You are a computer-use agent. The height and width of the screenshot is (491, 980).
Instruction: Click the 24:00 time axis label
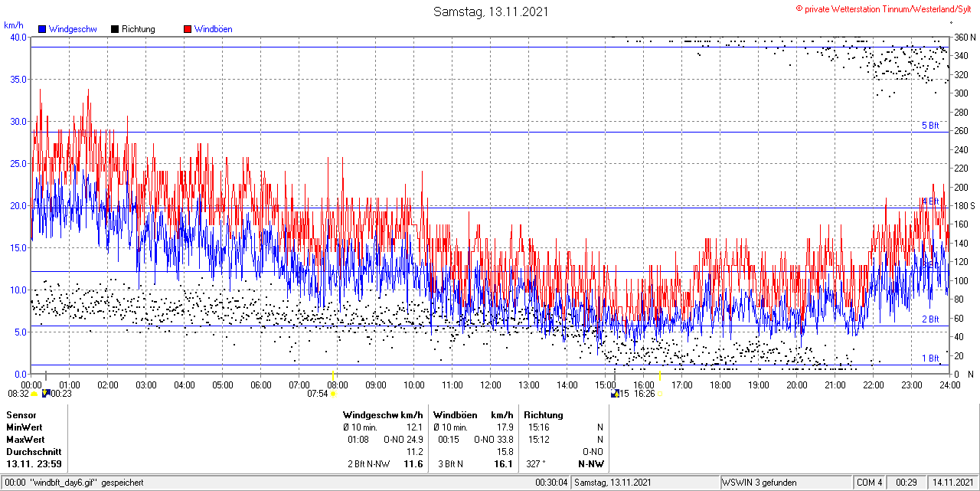(x=950, y=385)
